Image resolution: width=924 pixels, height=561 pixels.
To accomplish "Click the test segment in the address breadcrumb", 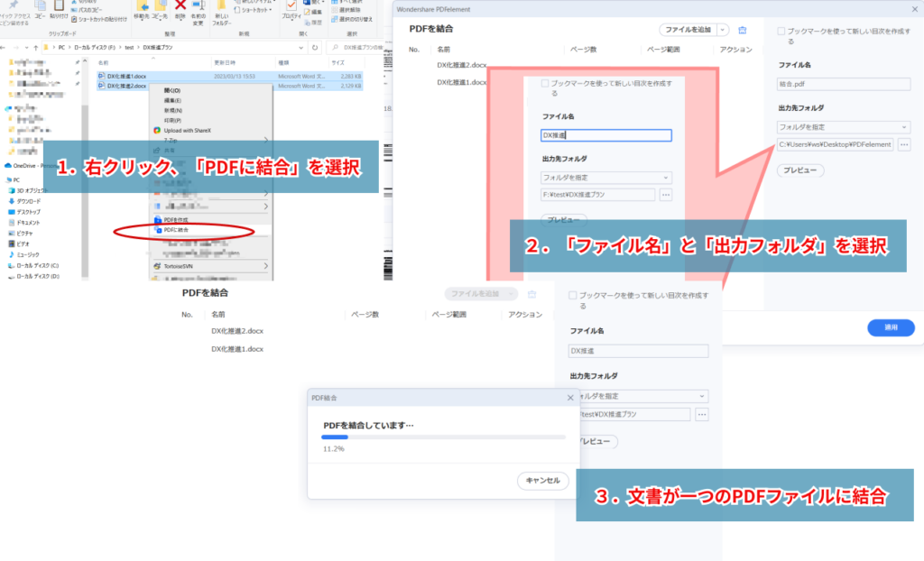I will point(129,47).
